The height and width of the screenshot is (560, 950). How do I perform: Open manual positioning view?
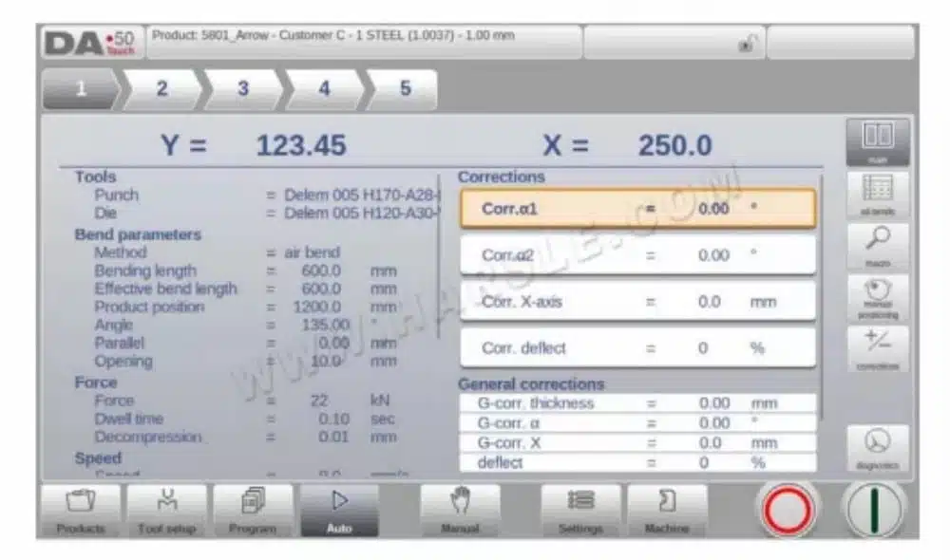tap(877, 298)
